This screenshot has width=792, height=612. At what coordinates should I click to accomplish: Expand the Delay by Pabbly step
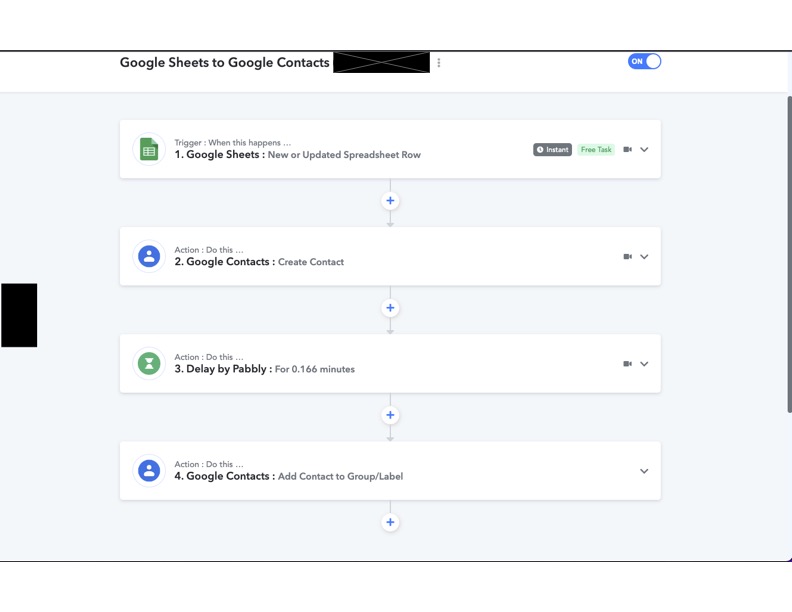click(644, 364)
